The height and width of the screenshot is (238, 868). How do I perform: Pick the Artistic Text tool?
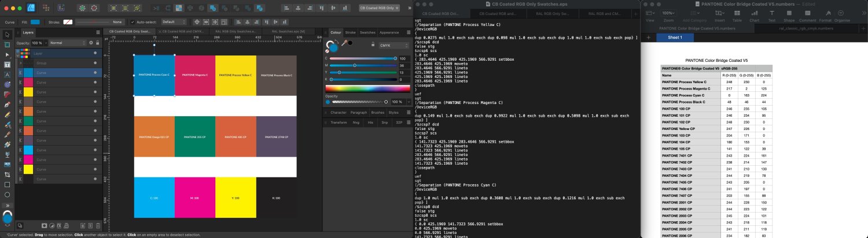pos(7,75)
